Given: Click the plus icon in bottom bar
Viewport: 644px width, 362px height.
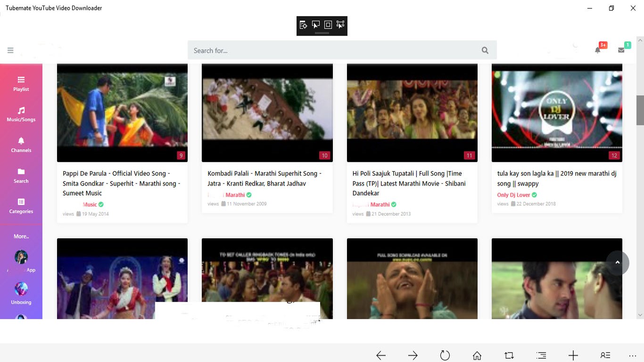Looking at the screenshot, I should point(573,355).
